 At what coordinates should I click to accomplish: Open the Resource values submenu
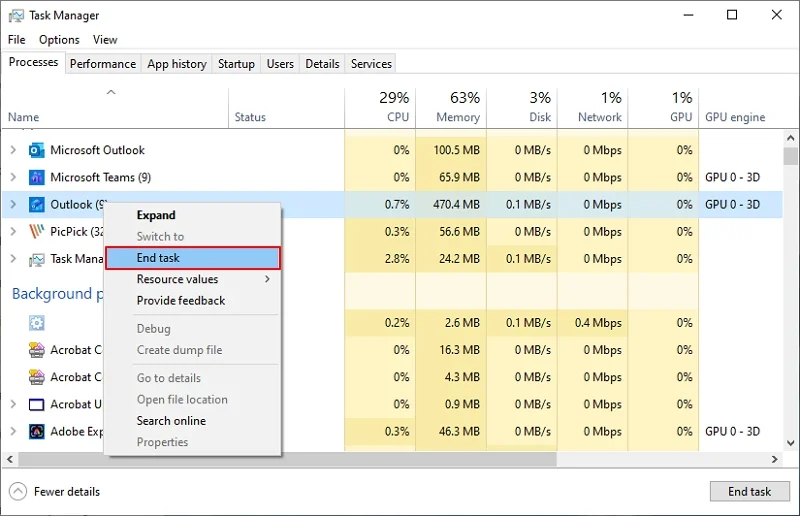[193, 279]
